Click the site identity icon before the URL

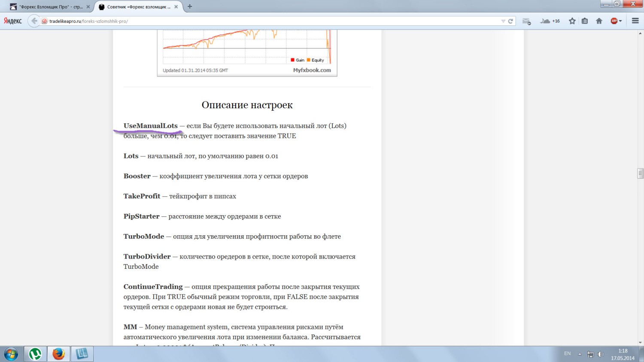coord(45,21)
